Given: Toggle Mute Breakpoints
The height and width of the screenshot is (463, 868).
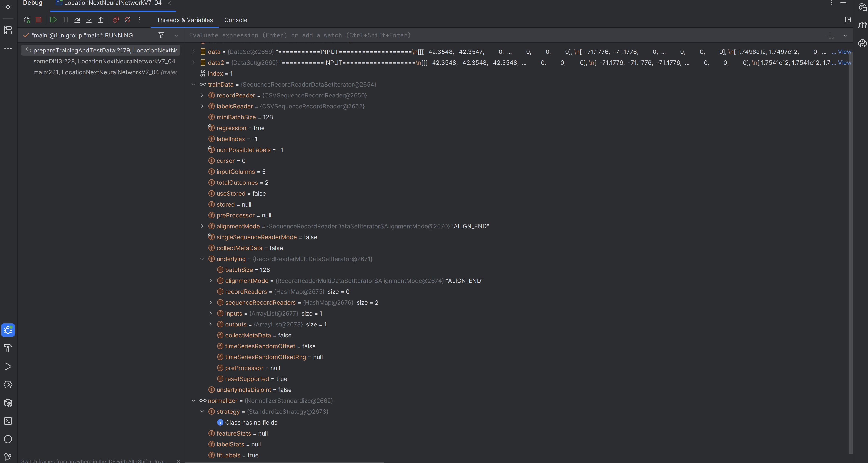Looking at the screenshot, I should [x=127, y=20].
